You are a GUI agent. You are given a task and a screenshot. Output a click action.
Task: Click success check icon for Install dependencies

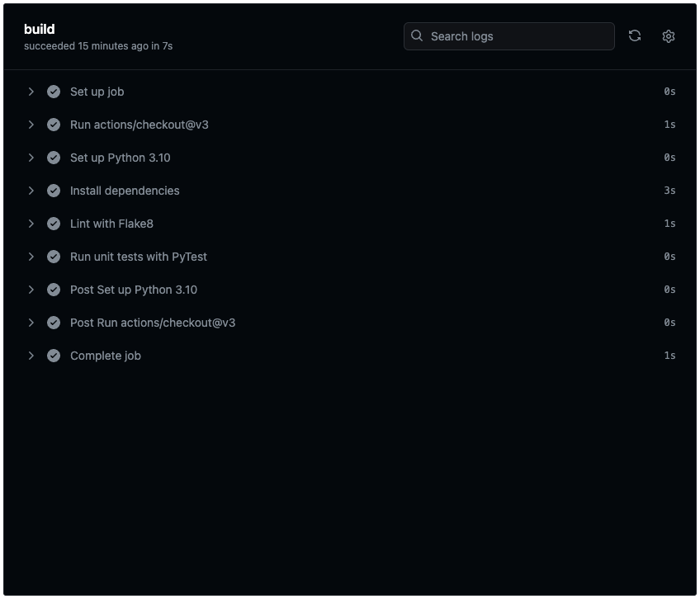[x=54, y=191]
